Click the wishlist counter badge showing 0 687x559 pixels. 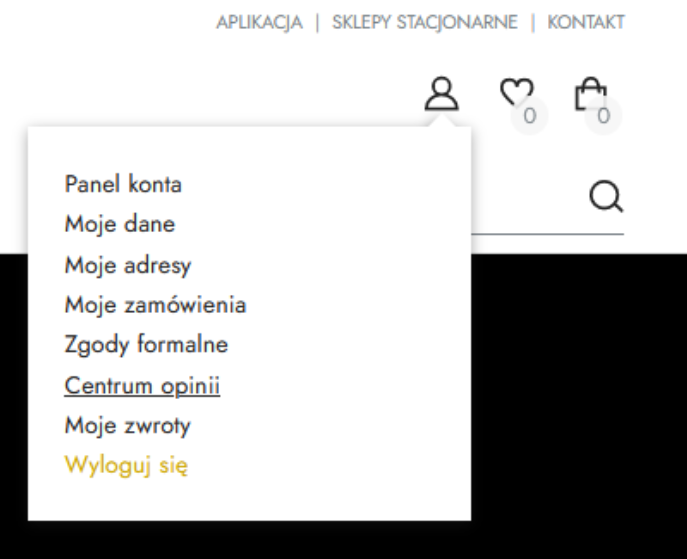tap(529, 116)
